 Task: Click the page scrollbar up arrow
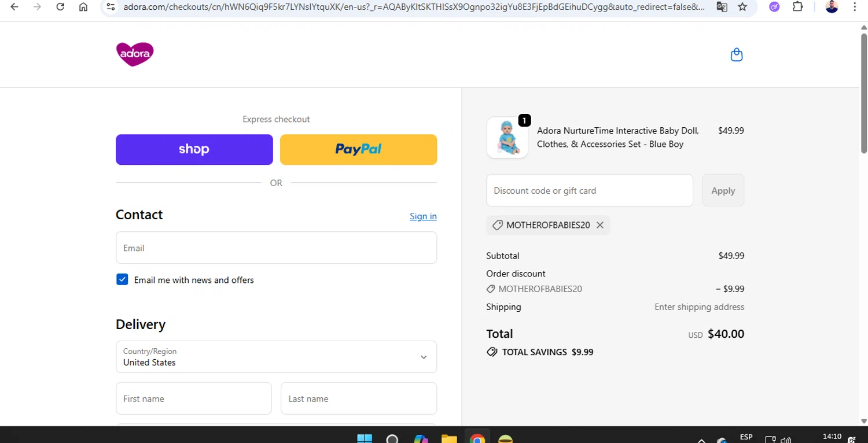[x=863, y=27]
